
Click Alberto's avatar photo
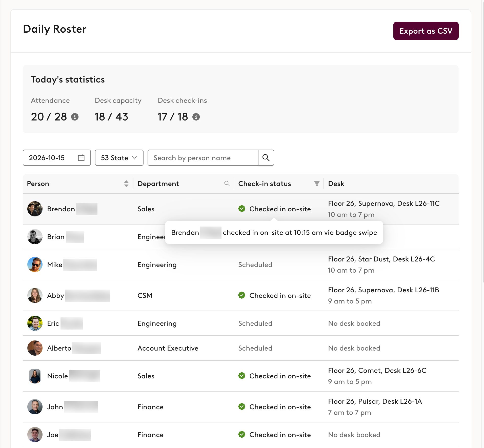click(x=35, y=348)
